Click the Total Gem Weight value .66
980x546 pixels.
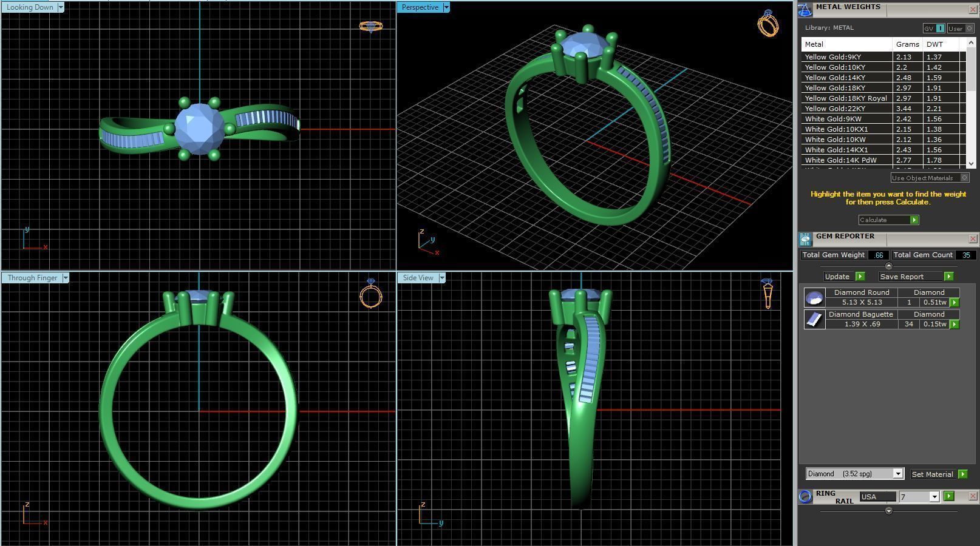[879, 255]
